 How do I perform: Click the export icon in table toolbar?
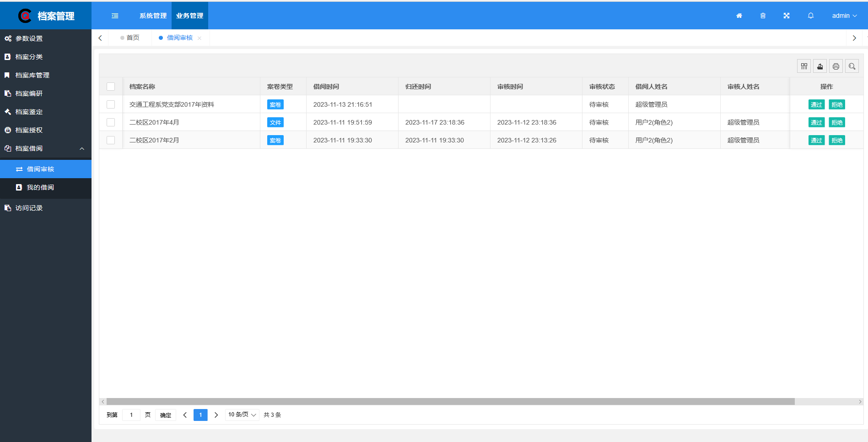pyautogui.click(x=820, y=66)
